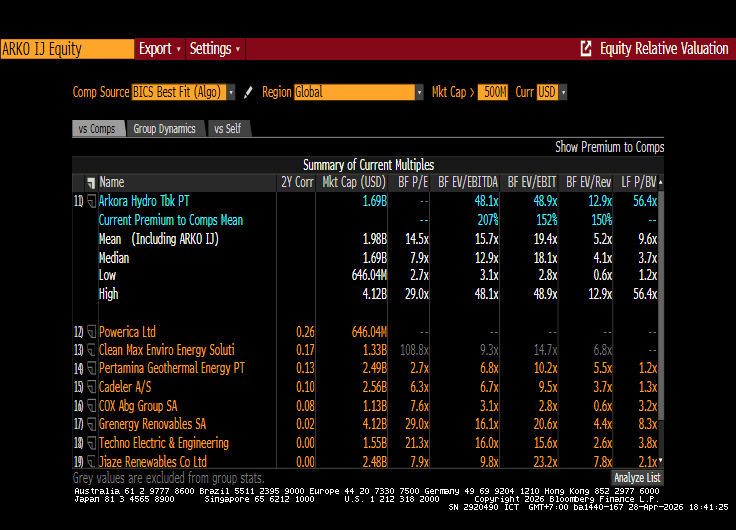Click Show Premium to Comps link
This screenshot has height=530, width=736.
(x=609, y=147)
